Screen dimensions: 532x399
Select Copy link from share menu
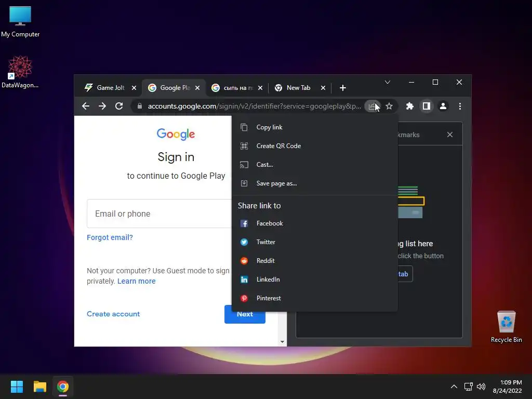point(314,127)
